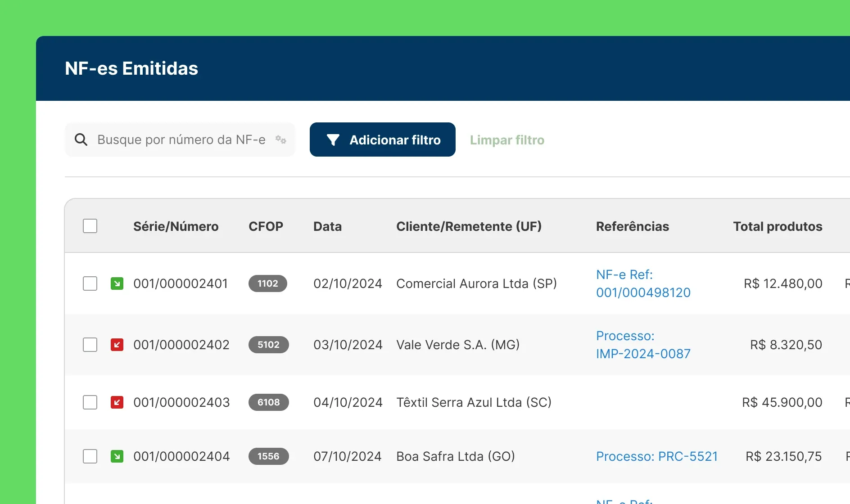Click the Série/Número column header
This screenshot has height=504, width=850.
pyautogui.click(x=176, y=226)
